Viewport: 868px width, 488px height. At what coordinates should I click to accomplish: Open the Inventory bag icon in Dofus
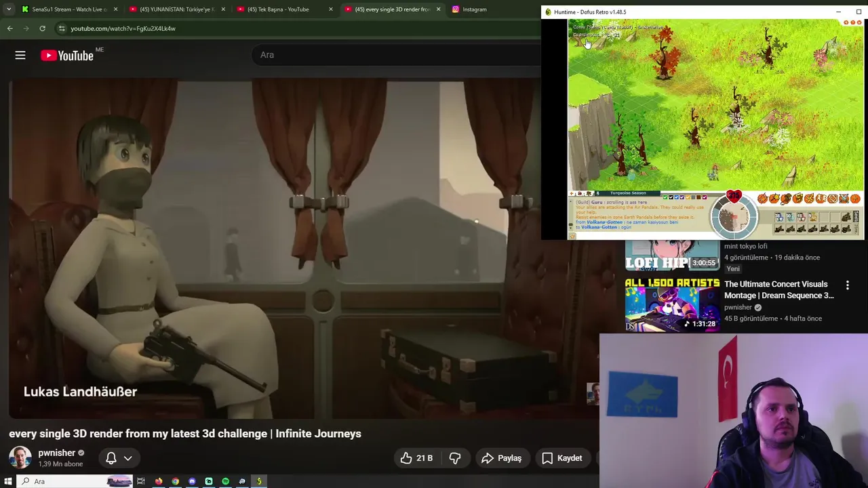(785, 199)
